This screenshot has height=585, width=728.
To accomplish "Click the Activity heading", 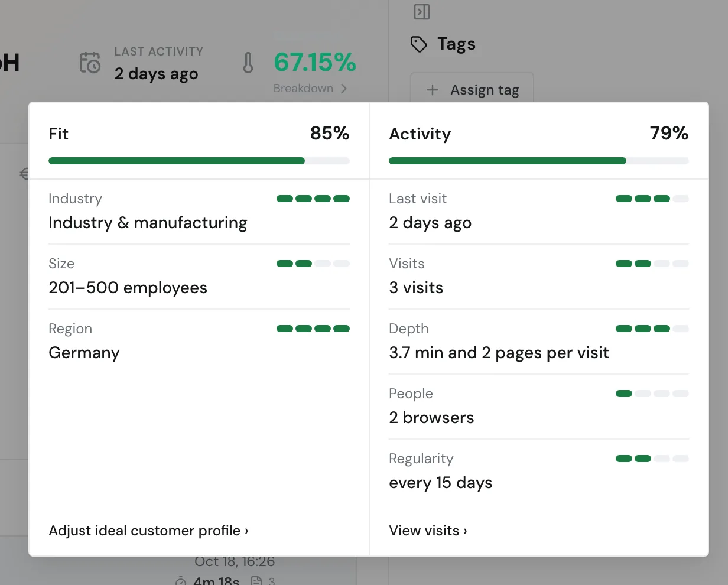I will coord(420,134).
